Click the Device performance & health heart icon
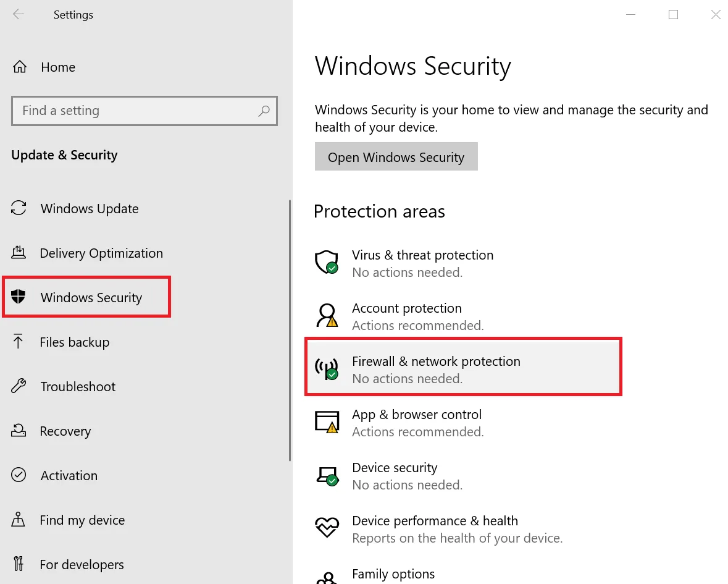 [x=326, y=528]
